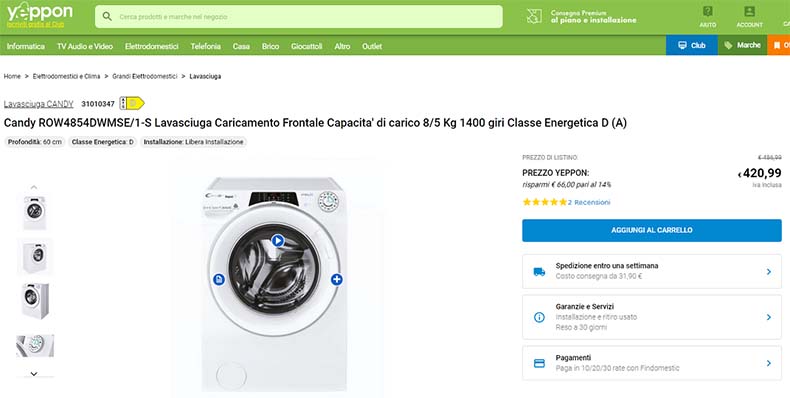Select the second washer thumbnail
This screenshot has height=398, width=790.
pos(35,257)
